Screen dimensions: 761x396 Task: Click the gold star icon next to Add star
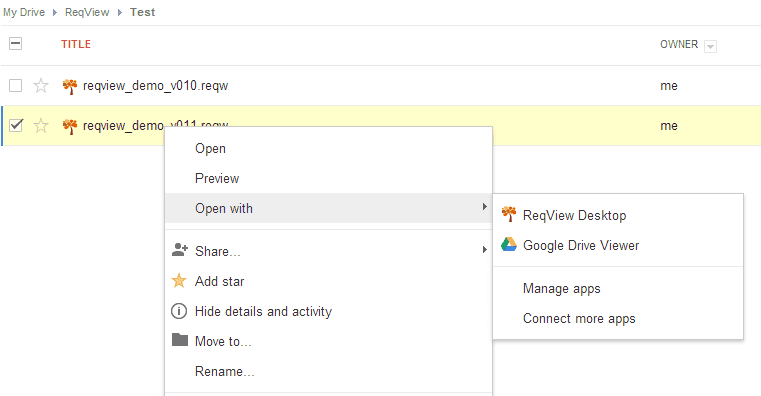[x=179, y=280]
